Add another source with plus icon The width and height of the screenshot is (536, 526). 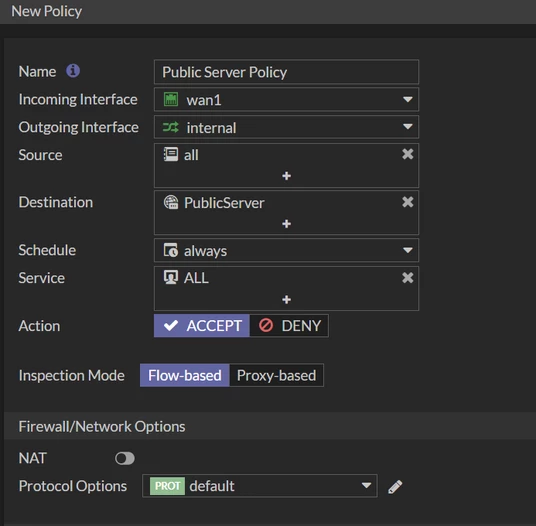tap(286, 176)
